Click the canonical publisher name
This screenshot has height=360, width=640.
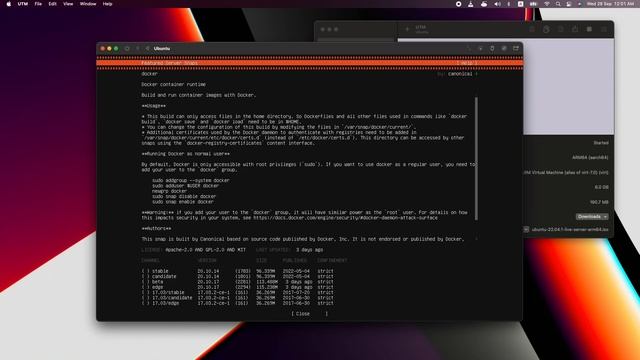(x=460, y=74)
